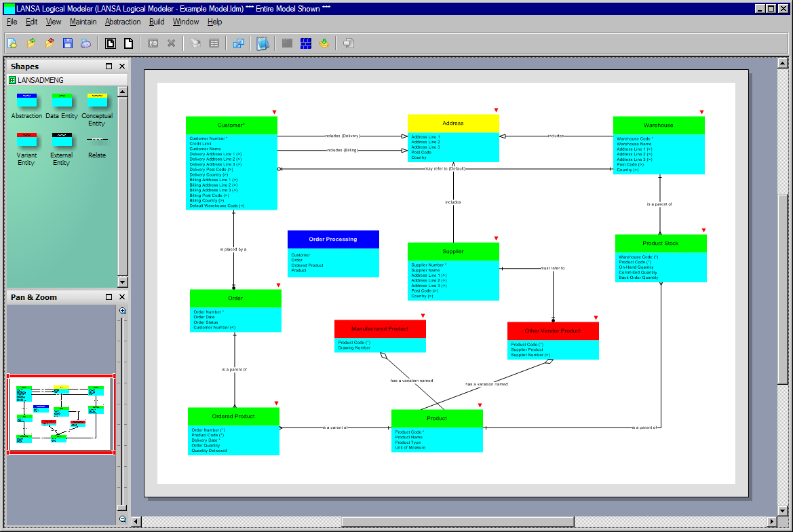
Task: Open the Window menu
Action: click(186, 22)
